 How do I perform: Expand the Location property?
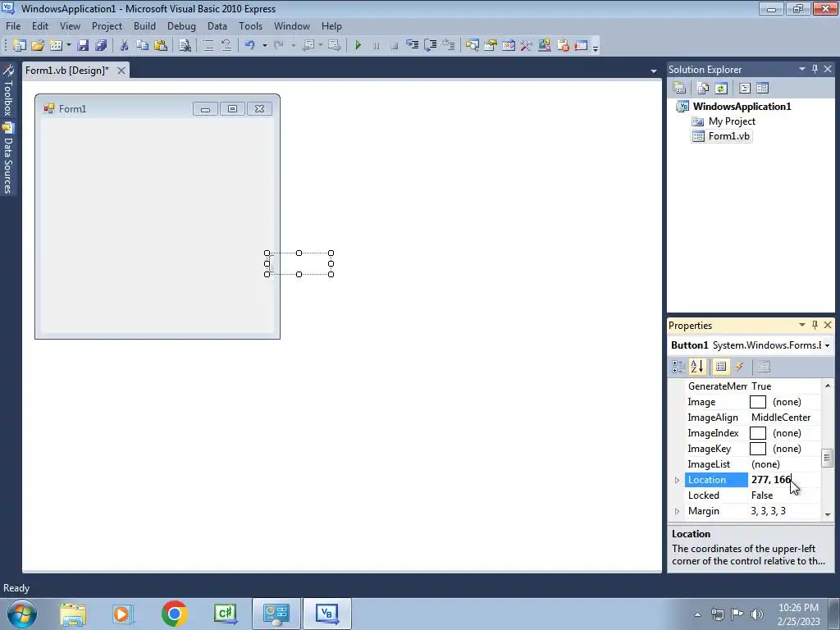(677, 480)
